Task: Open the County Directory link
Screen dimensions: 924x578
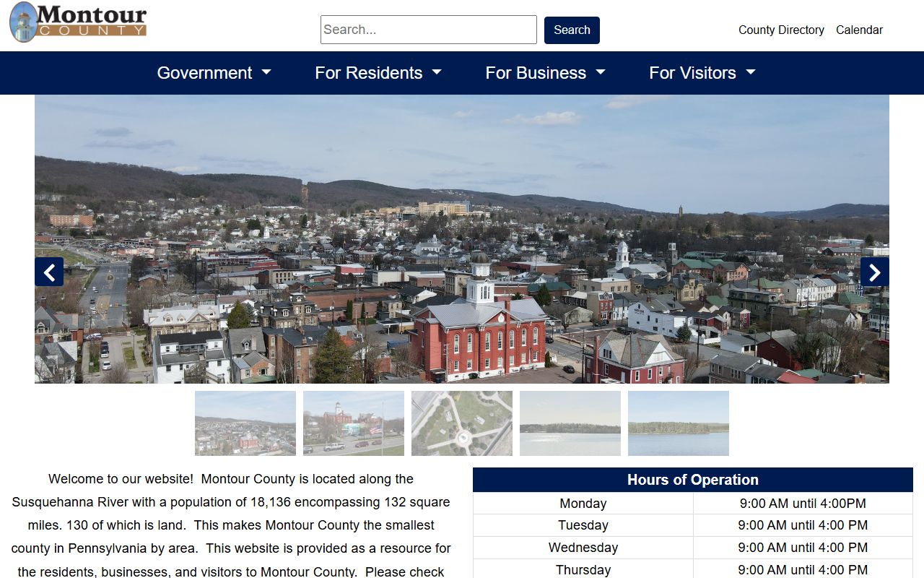Action: click(x=781, y=30)
